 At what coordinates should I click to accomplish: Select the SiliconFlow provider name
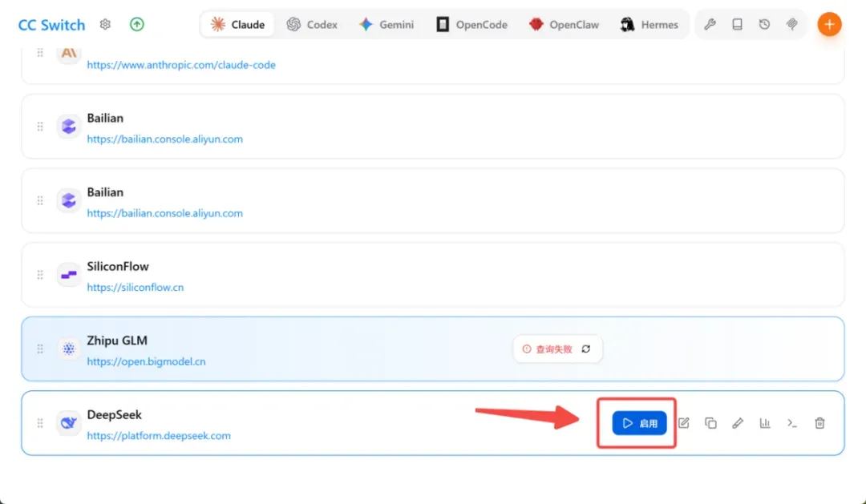tap(118, 267)
